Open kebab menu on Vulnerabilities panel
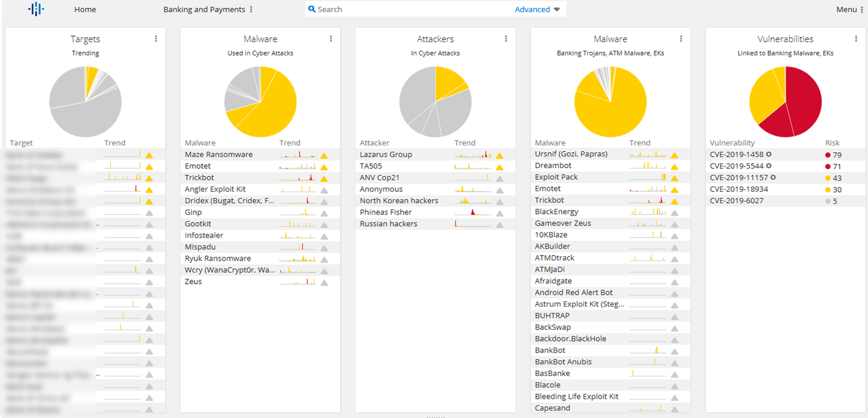Screen dimensions: 868x418 pos(856,39)
